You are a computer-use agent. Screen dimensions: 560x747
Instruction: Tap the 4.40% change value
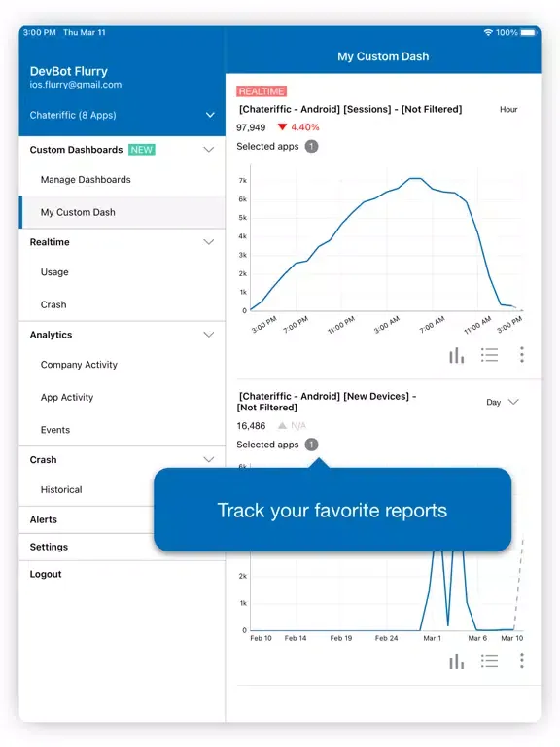pyautogui.click(x=305, y=127)
